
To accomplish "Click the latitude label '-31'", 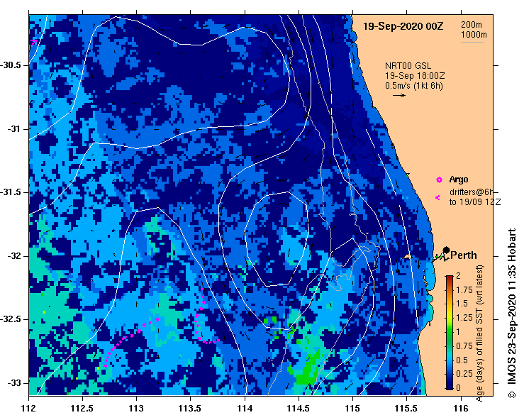I will coord(14,128).
